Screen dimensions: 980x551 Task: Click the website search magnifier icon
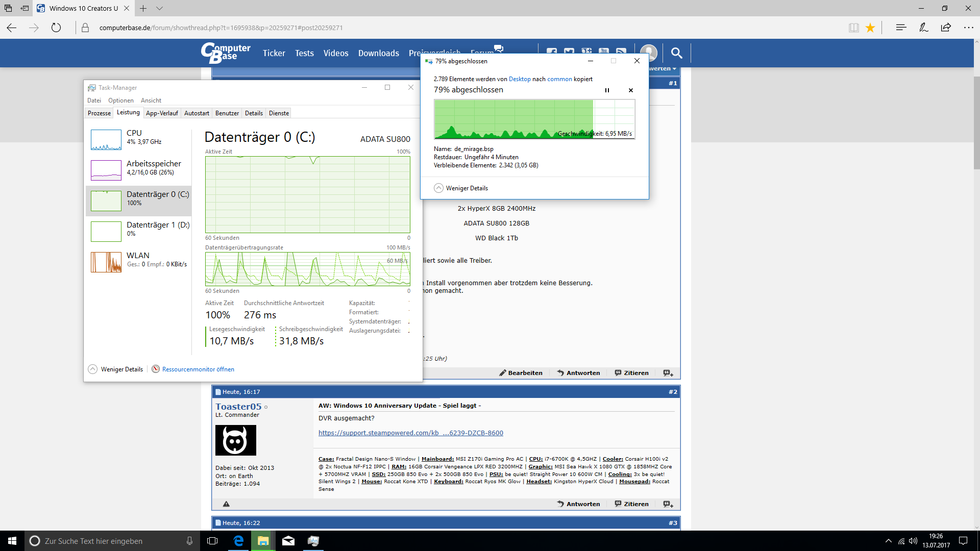point(676,53)
